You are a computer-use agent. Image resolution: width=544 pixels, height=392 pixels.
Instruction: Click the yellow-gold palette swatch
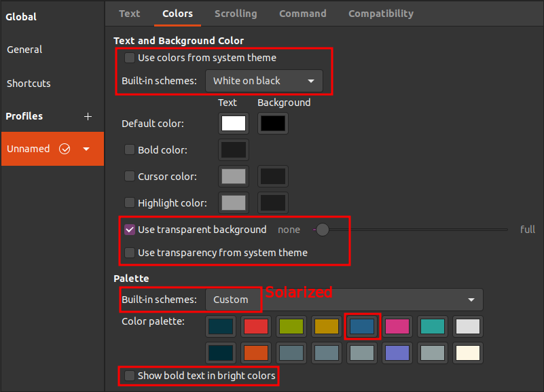click(x=327, y=326)
